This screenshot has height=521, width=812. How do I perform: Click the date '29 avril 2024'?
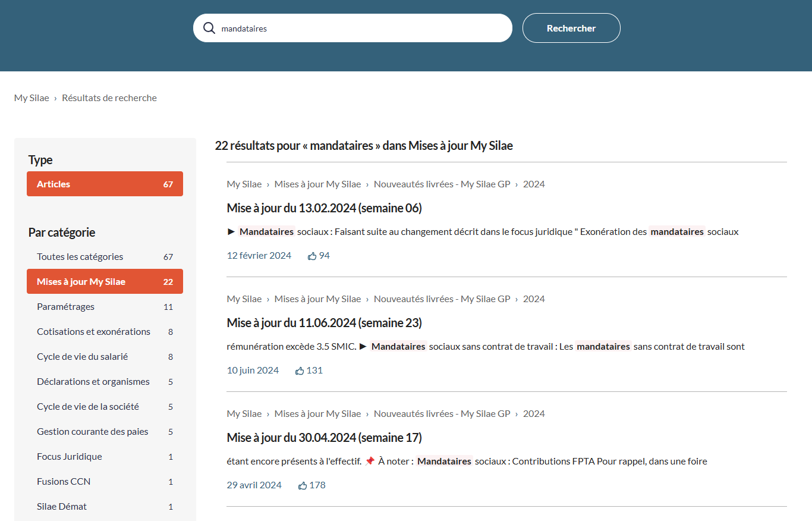[254, 485]
